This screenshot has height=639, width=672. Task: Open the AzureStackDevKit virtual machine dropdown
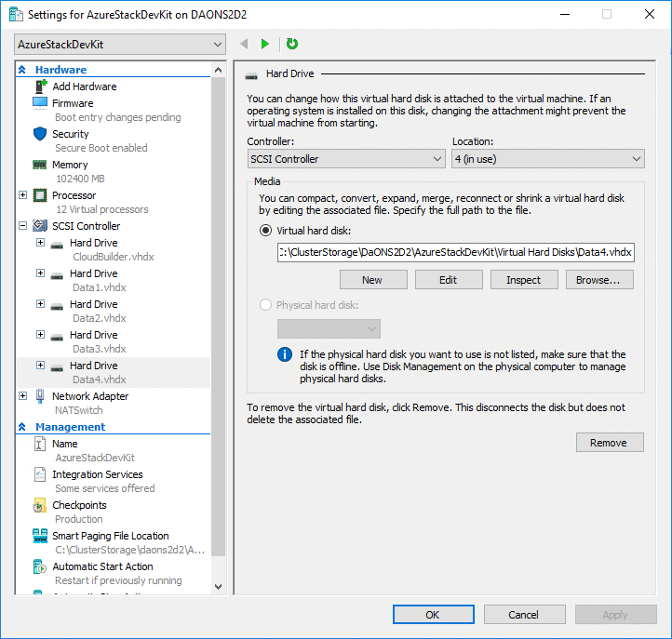click(120, 44)
